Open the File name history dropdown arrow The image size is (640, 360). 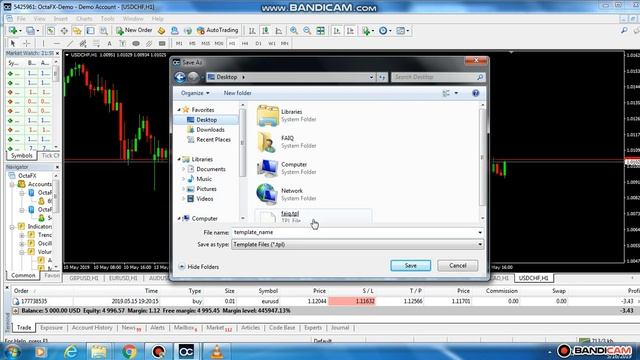click(x=480, y=232)
